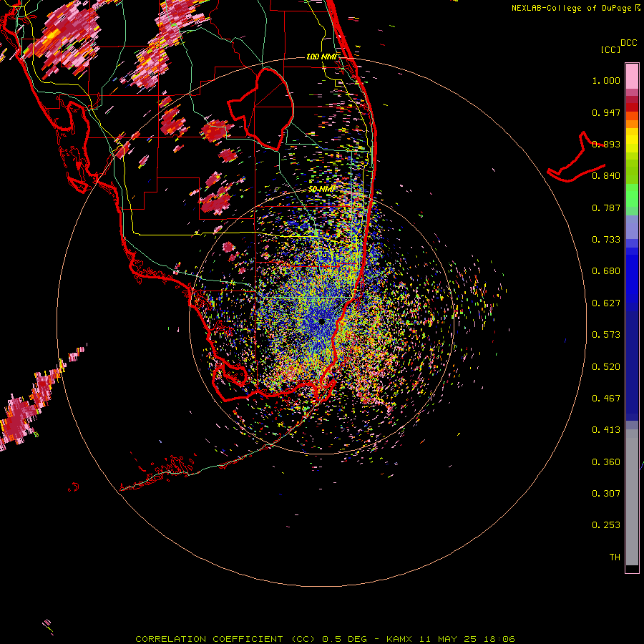644x644 pixels.
Task: Click the 0.893 scale value
Action: click(x=606, y=144)
